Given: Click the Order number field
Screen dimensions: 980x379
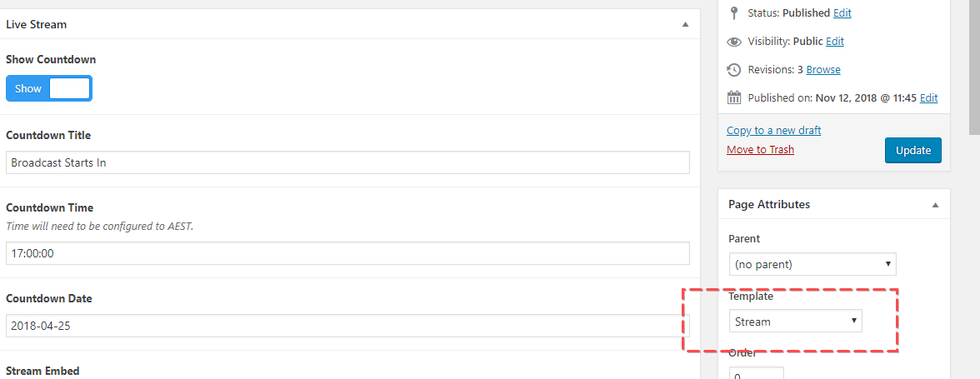Looking at the screenshot, I should click(756, 374).
